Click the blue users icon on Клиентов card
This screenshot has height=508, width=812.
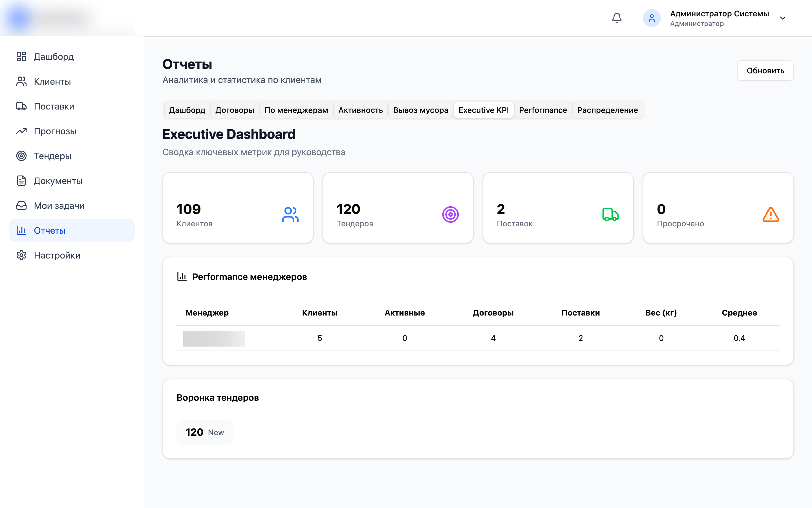pyautogui.click(x=290, y=214)
